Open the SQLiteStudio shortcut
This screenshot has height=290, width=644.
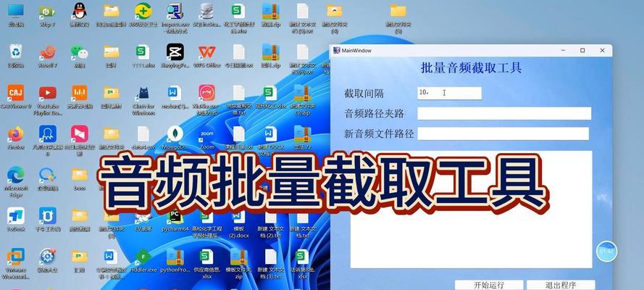206,11
